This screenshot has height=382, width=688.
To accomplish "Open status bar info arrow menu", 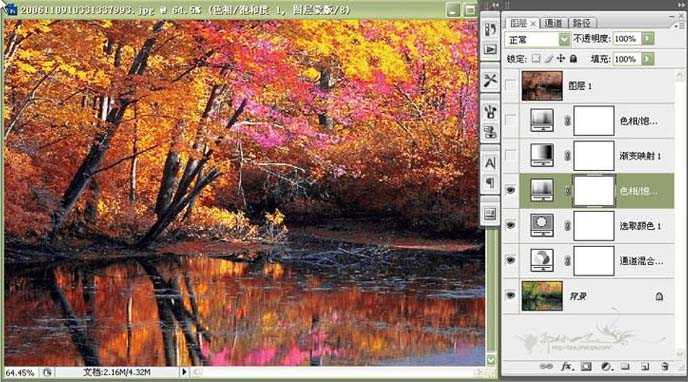I will 184,372.
